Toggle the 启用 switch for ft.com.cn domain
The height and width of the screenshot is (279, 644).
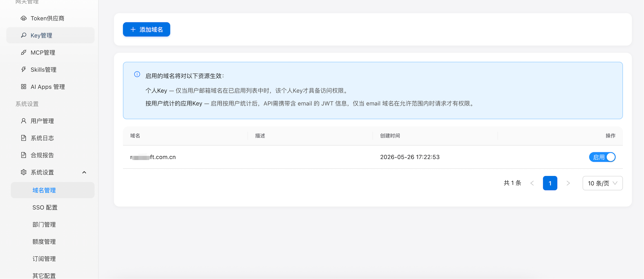tap(602, 157)
